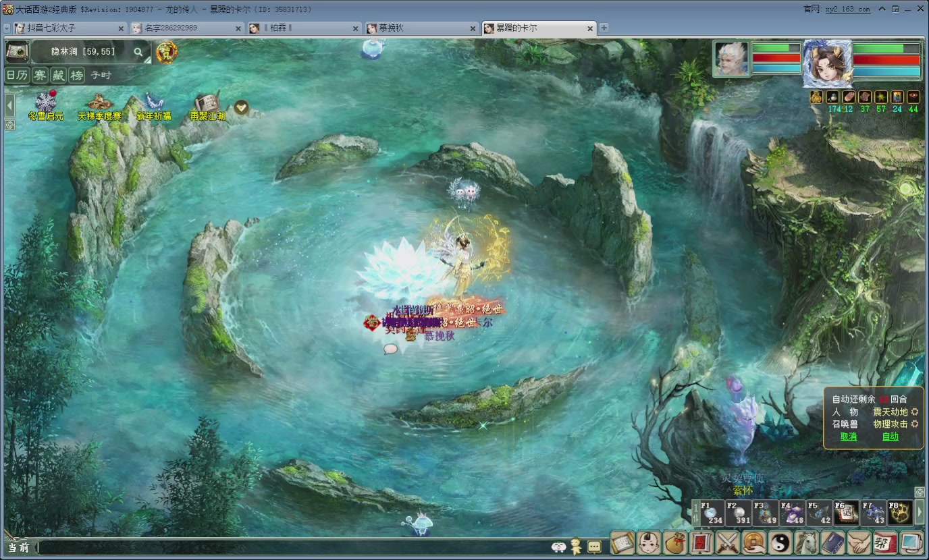Use the F2 hotkey item slot

[739, 513]
